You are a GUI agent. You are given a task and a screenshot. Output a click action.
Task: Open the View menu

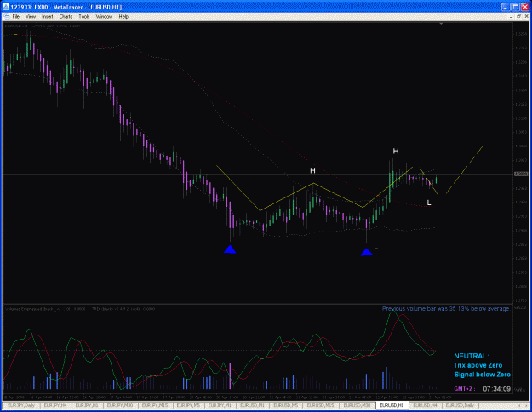click(x=31, y=17)
